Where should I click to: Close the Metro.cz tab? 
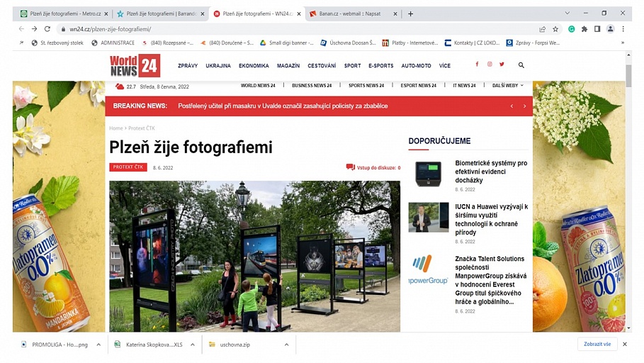pyautogui.click(x=106, y=13)
